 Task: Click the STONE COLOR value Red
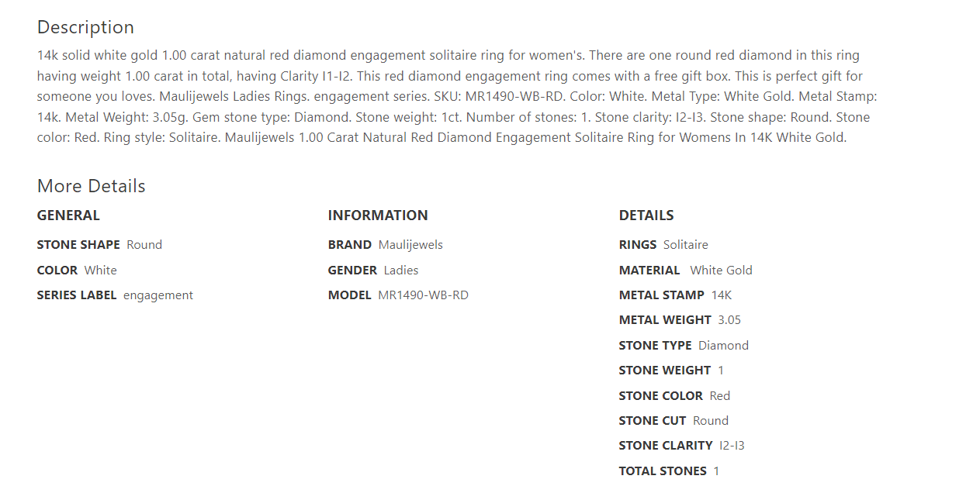[720, 396]
